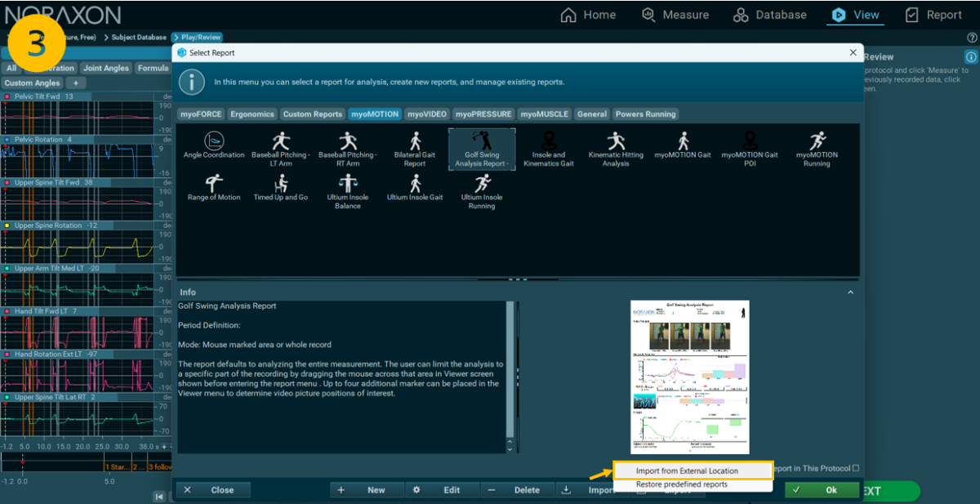Select the All signals filter

point(11,69)
